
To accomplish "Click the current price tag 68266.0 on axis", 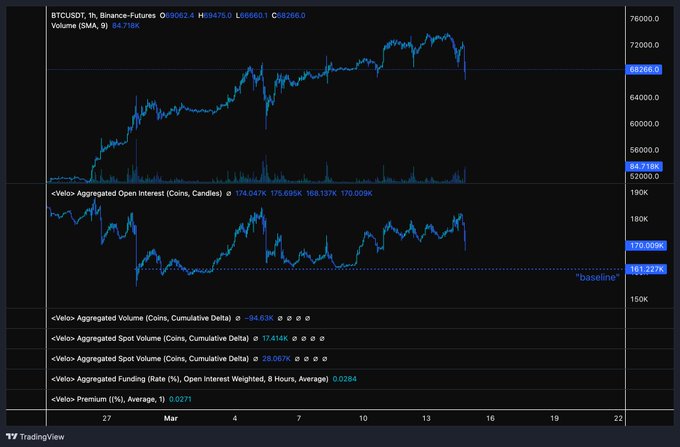I will coord(644,69).
